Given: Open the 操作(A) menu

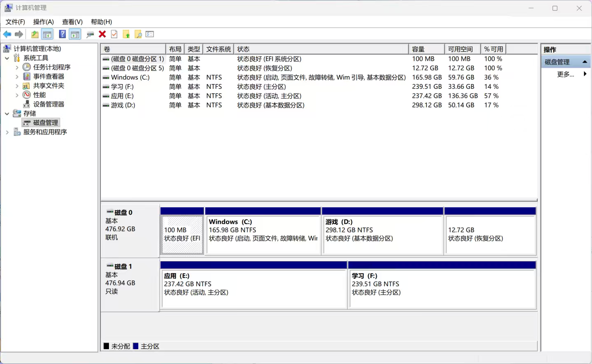Looking at the screenshot, I should point(44,22).
